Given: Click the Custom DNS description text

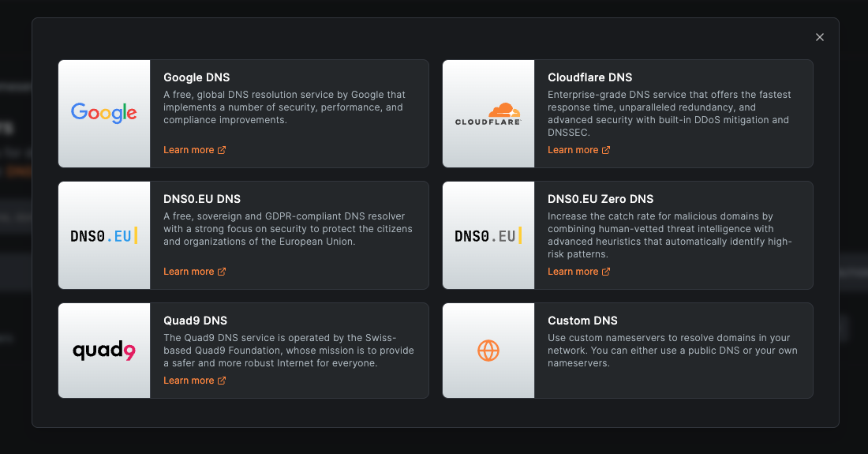Looking at the screenshot, I should click(672, 350).
